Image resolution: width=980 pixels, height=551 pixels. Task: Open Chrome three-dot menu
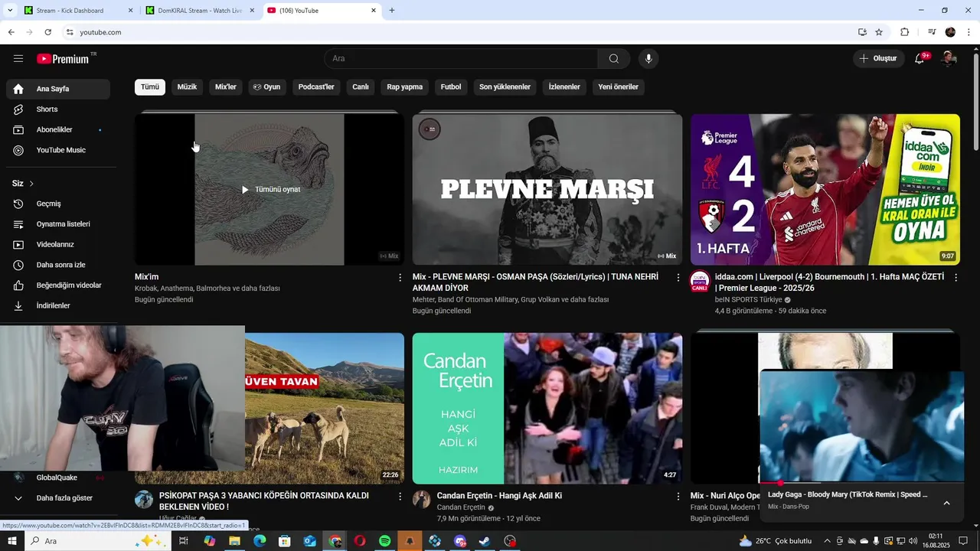[969, 32]
